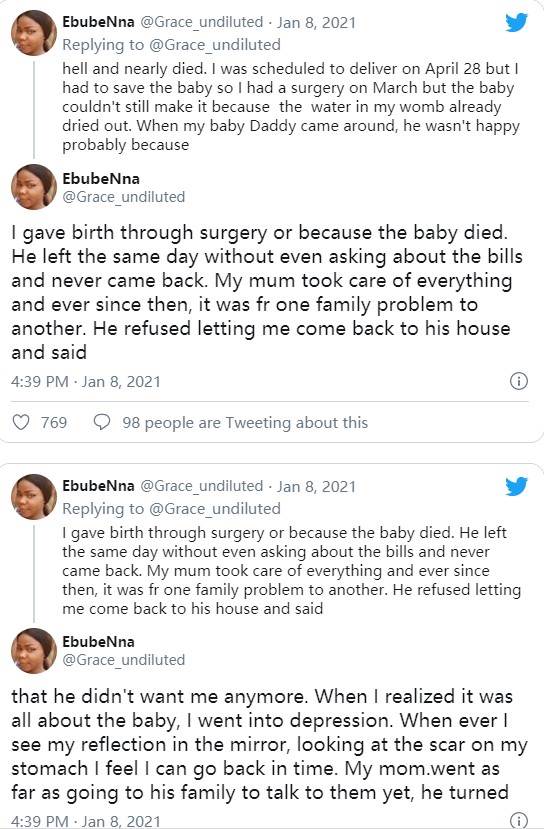Open the second card's 'Replying to @Grace_undiluted' link

click(x=171, y=509)
